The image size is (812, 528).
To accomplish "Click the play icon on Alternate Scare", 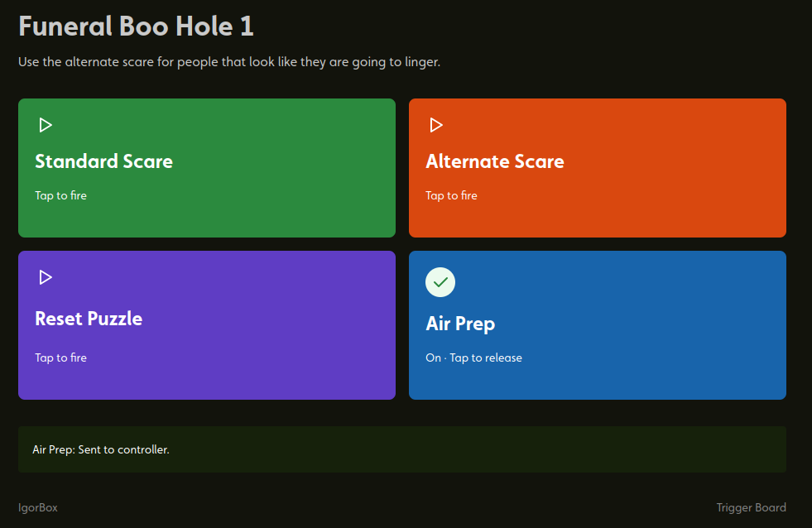I will [436, 125].
